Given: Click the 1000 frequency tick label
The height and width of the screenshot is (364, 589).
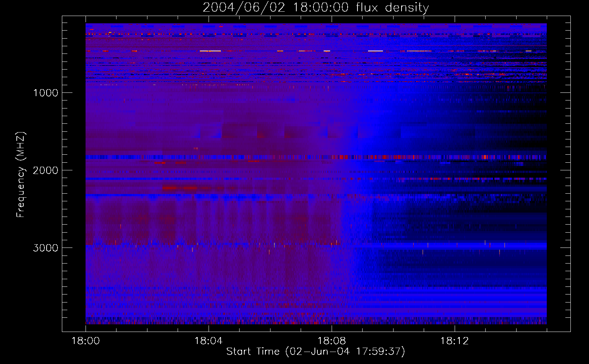Looking at the screenshot, I should [46, 93].
